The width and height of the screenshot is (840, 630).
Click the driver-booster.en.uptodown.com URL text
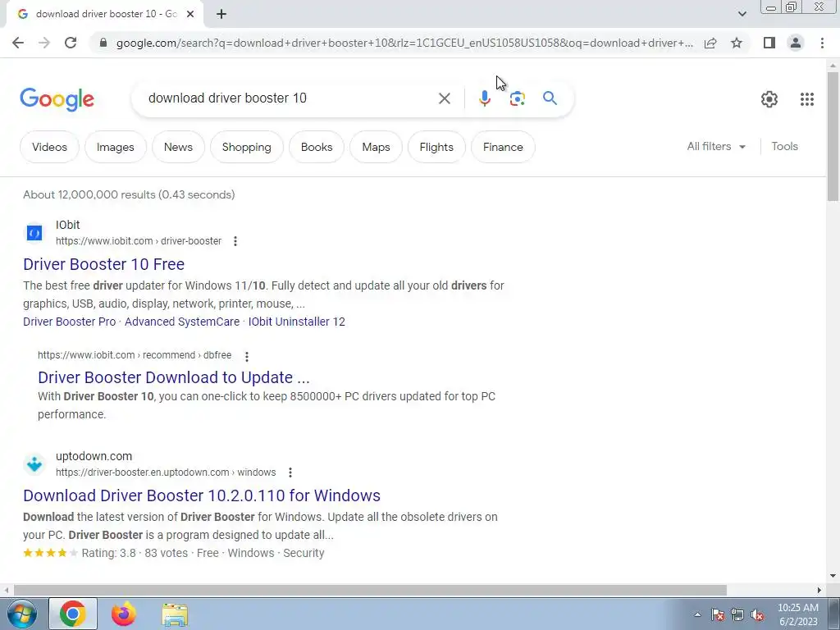[x=166, y=472]
